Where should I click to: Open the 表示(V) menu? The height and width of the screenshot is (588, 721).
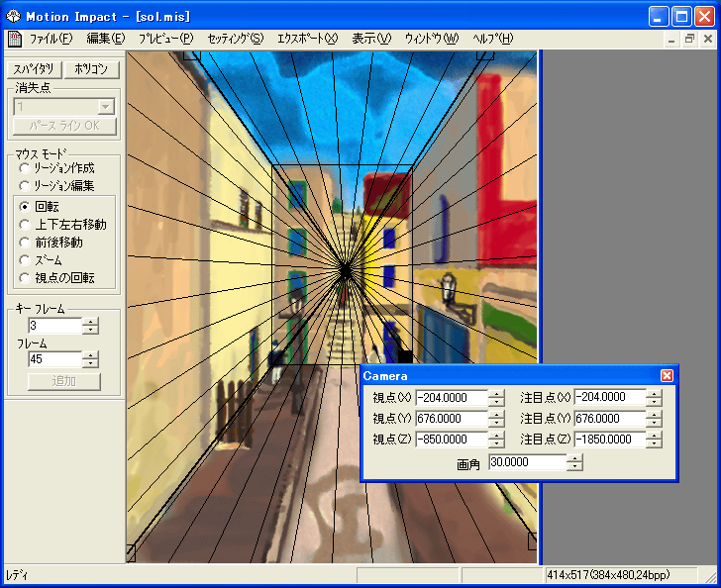371,39
